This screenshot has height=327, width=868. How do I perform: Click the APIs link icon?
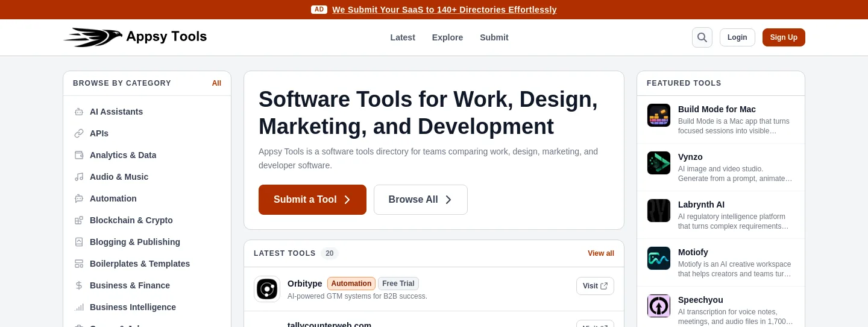tap(79, 133)
